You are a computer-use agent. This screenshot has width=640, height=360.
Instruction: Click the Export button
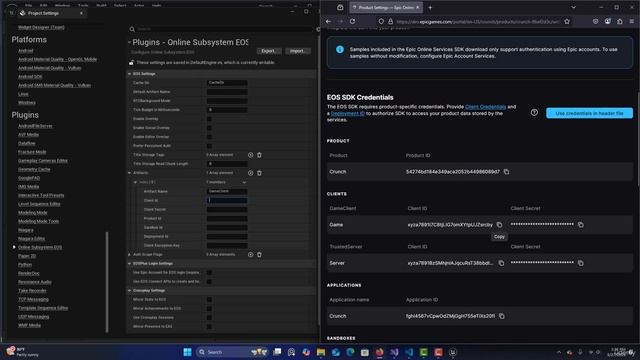(x=269, y=51)
